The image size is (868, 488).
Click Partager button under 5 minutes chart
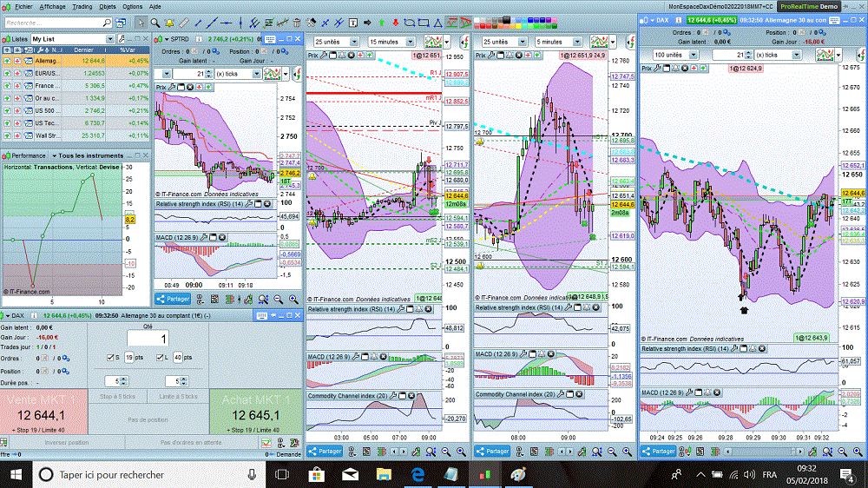coord(492,452)
